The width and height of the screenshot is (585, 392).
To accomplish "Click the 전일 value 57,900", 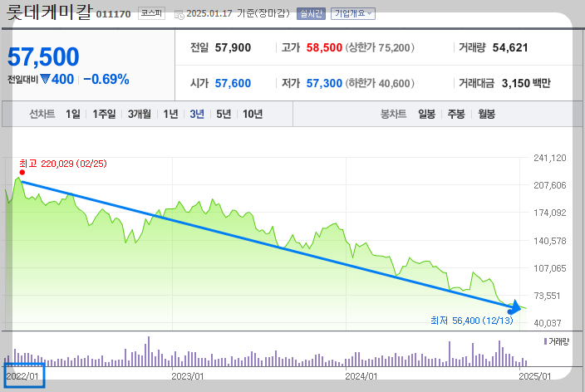I will pos(233,47).
